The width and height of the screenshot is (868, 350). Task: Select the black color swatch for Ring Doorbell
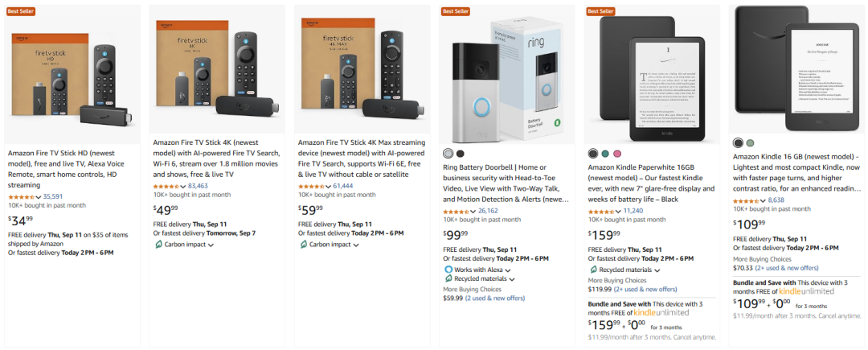click(x=461, y=154)
